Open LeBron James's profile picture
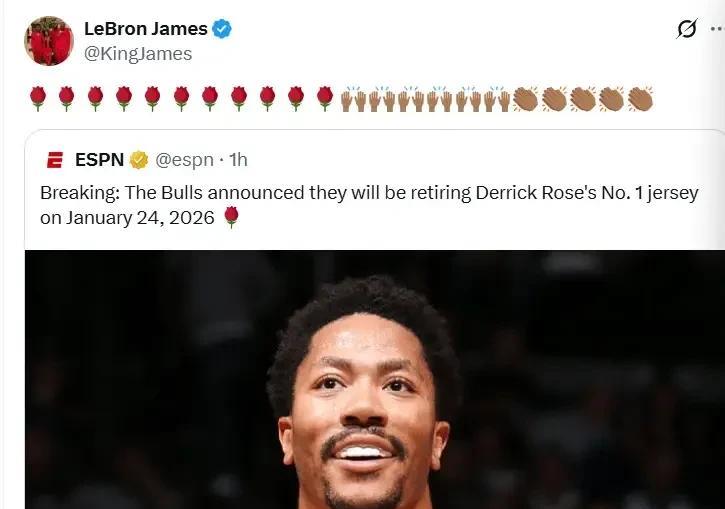The width and height of the screenshot is (725, 509). pos(49,41)
